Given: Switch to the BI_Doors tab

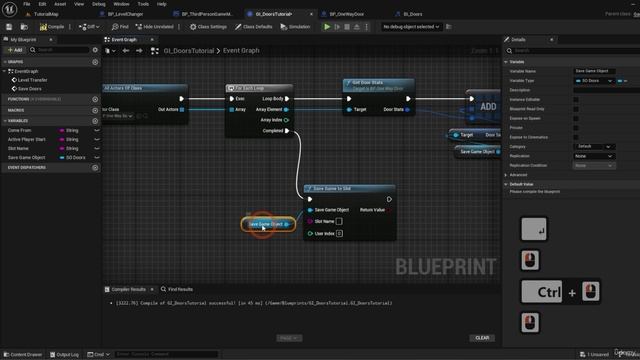Looking at the screenshot, I should 412,14.
